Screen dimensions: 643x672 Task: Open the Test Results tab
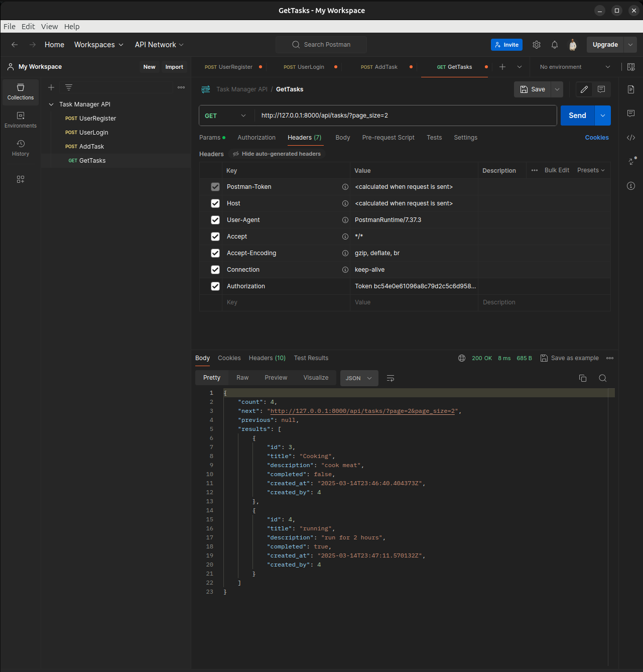(x=311, y=358)
